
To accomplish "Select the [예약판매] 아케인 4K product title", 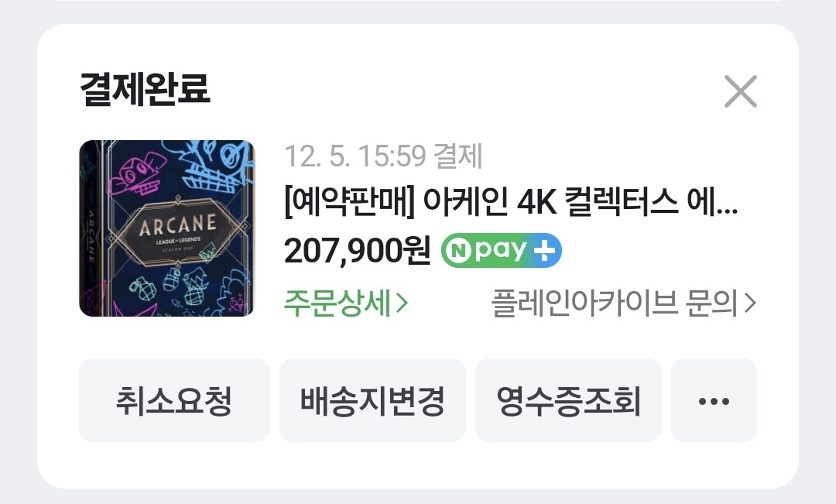I will coord(511,202).
